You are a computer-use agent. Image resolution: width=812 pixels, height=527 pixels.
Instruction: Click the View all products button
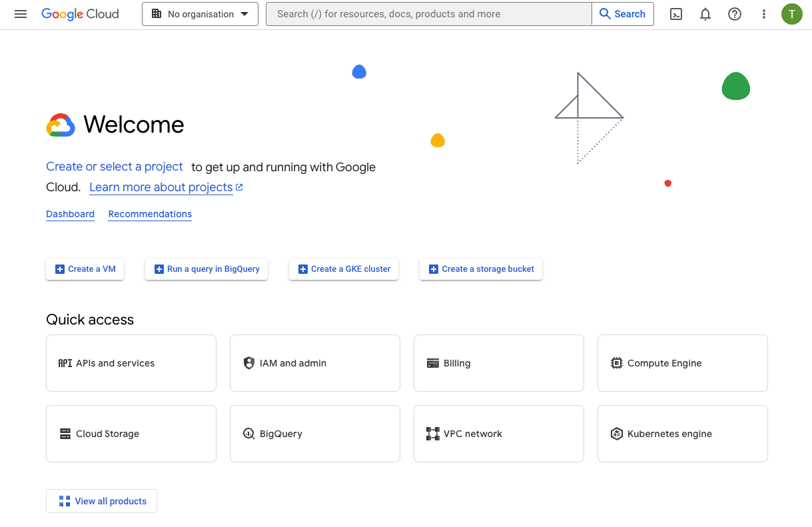coord(101,501)
